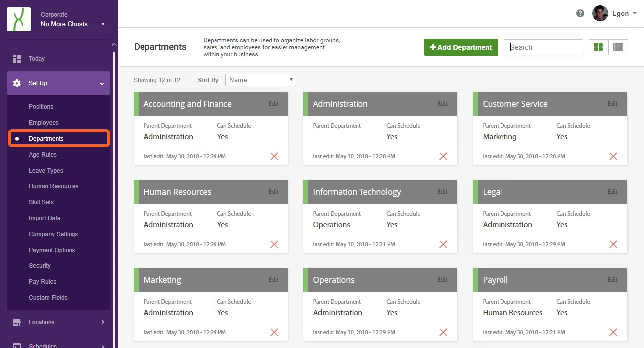Expand the Locations menu chevron
The width and height of the screenshot is (644, 348).
[103, 322]
